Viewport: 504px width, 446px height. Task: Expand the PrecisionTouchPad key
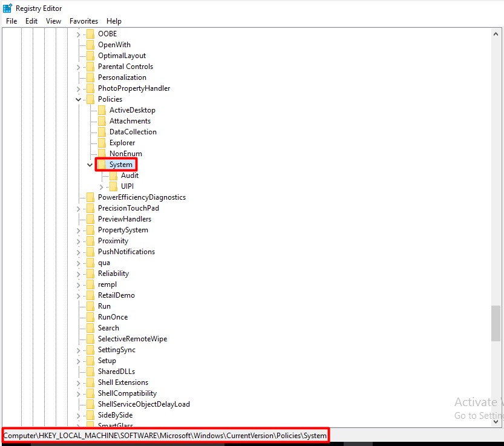(x=79, y=209)
